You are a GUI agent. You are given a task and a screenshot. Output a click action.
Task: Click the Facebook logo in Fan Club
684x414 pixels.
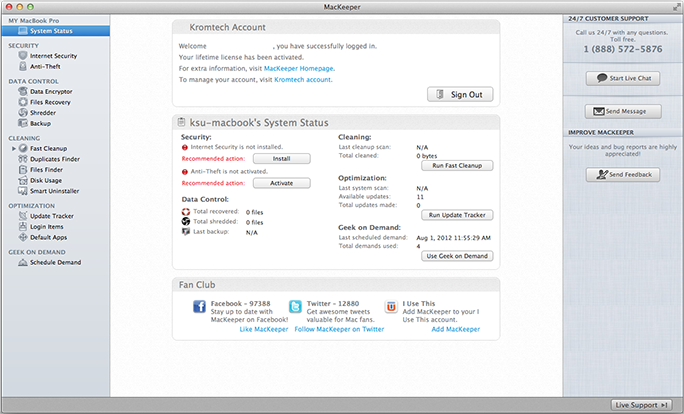199,306
